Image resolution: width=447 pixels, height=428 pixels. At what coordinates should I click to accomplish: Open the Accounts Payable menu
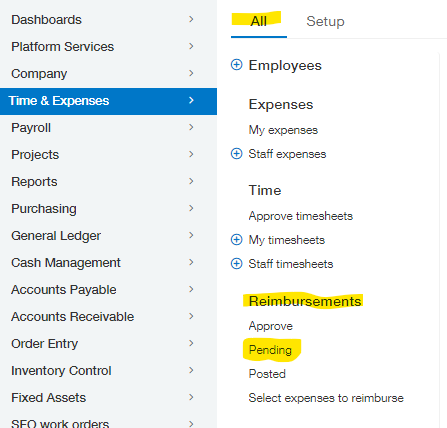pos(108,290)
